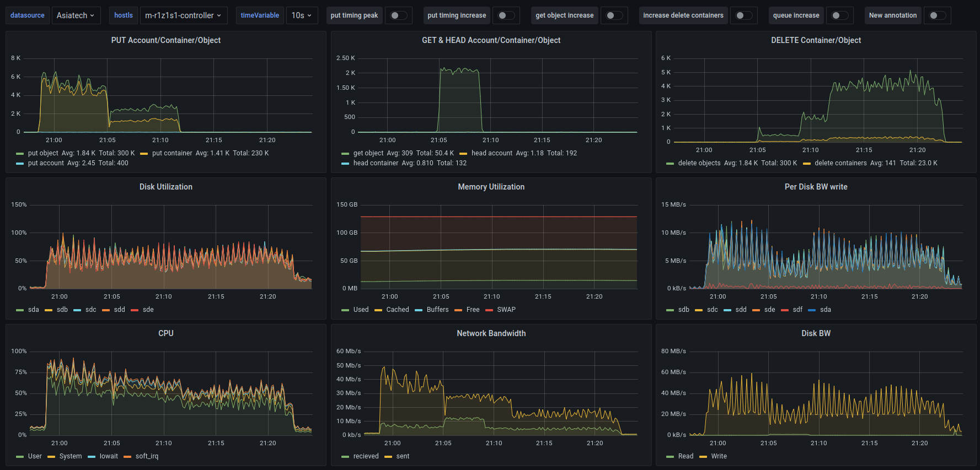Screen dimensions: 980x470
Task: Click the delete objects legend item
Action: coord(699,163)
